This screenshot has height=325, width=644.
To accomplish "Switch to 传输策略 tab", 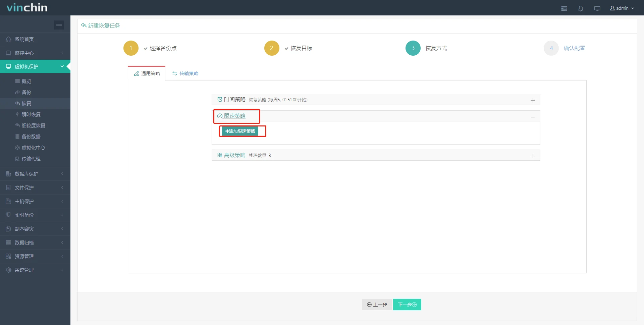I will [185, 73].
